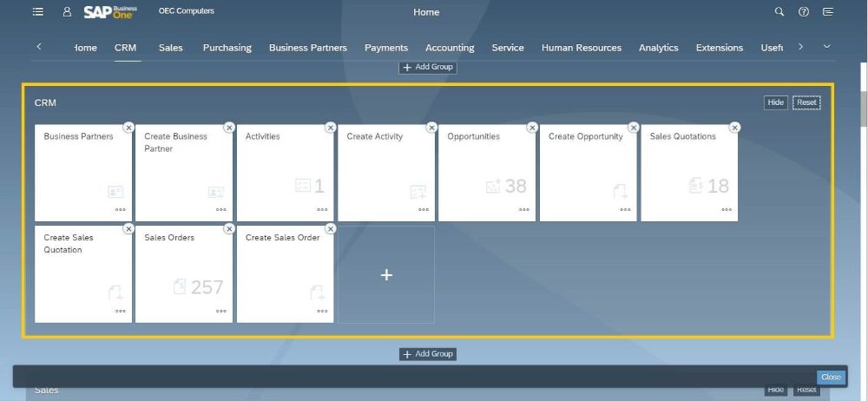Open more options on Sales Quotations tile
Image resolution: width=868 pixels, height=401 pixels.
(727, 210)
